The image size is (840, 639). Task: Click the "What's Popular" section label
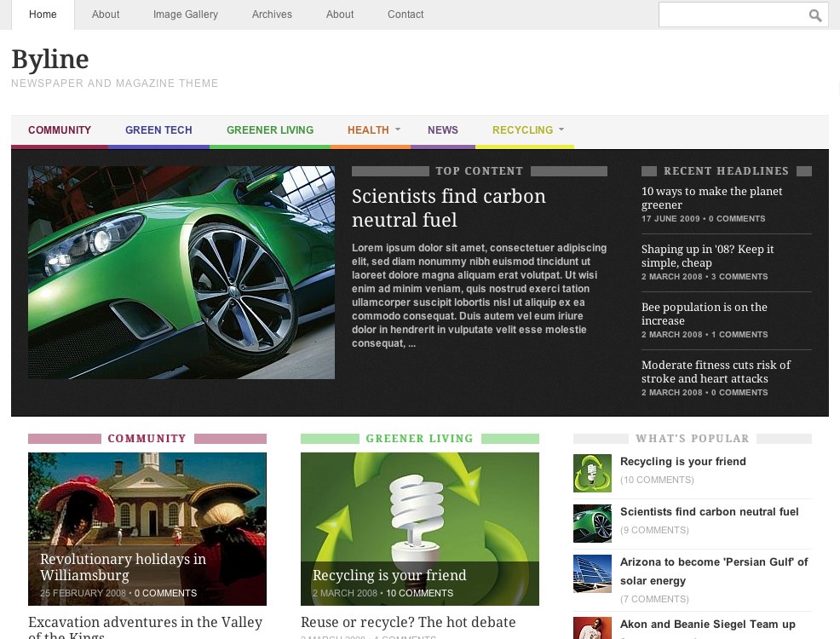[692, 439]
